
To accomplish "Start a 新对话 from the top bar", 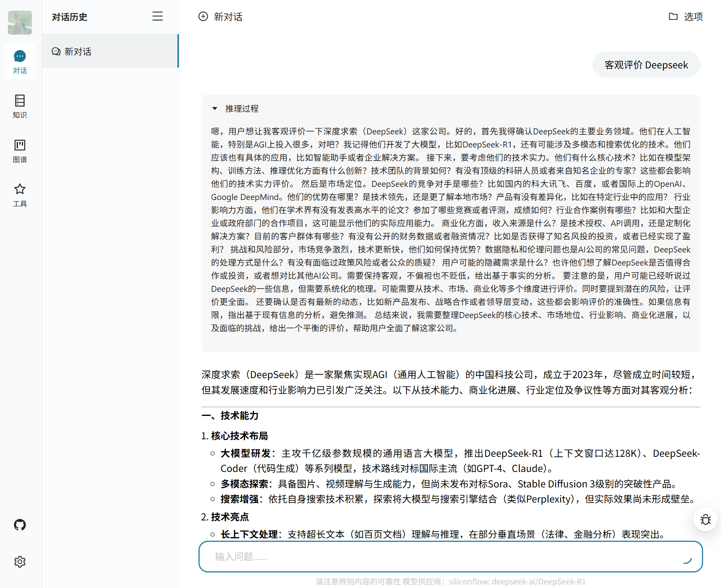I will point(220,17).
